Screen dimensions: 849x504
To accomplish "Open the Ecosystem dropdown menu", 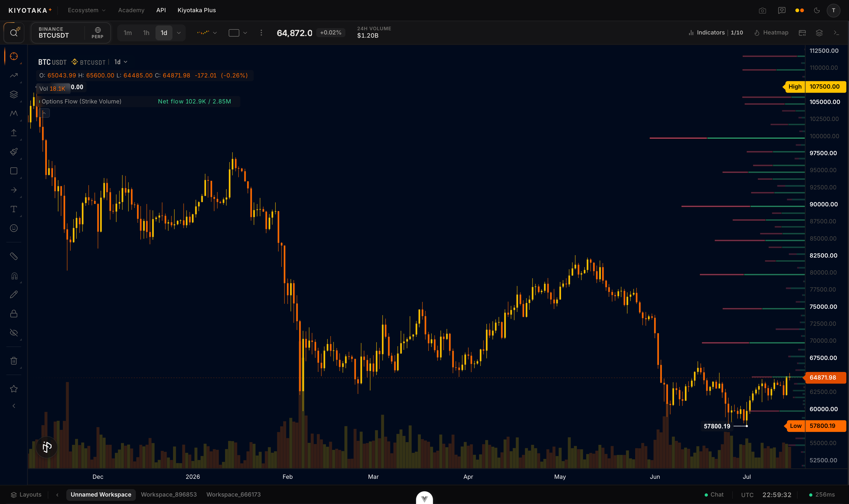I will point(86,10).
